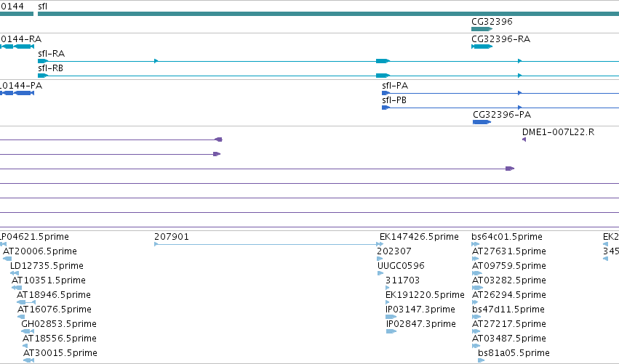Click the 311703 feature label
The image size is (619, 364).
(x=403, y=280)
